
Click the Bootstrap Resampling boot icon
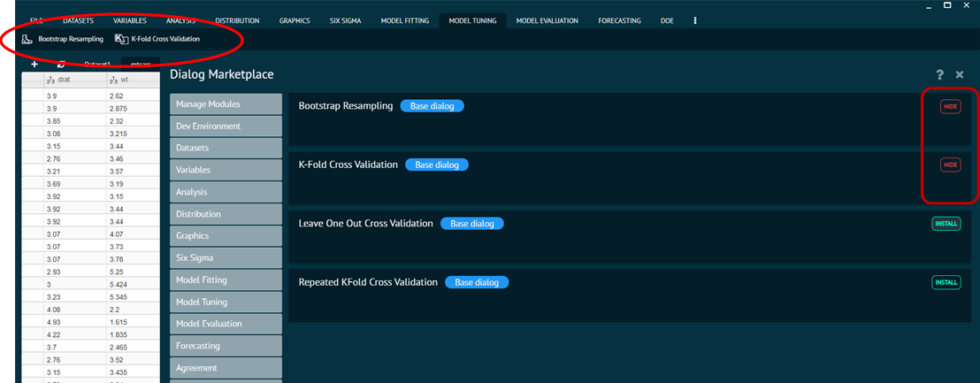tap(27, 40)
